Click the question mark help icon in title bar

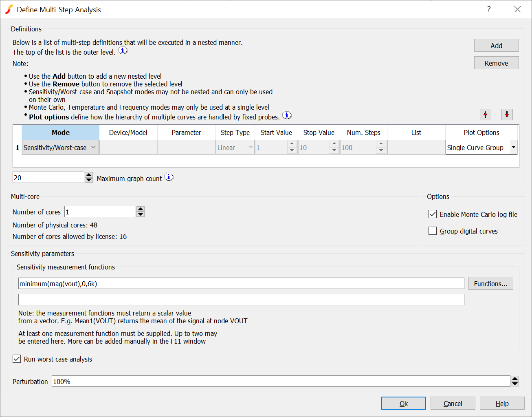click(x=489, y=9)
